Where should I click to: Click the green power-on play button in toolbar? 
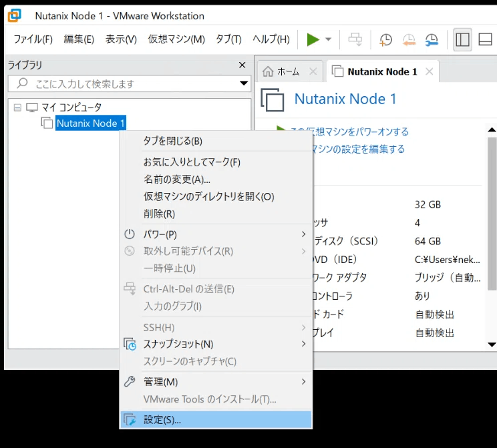[313, 39]
